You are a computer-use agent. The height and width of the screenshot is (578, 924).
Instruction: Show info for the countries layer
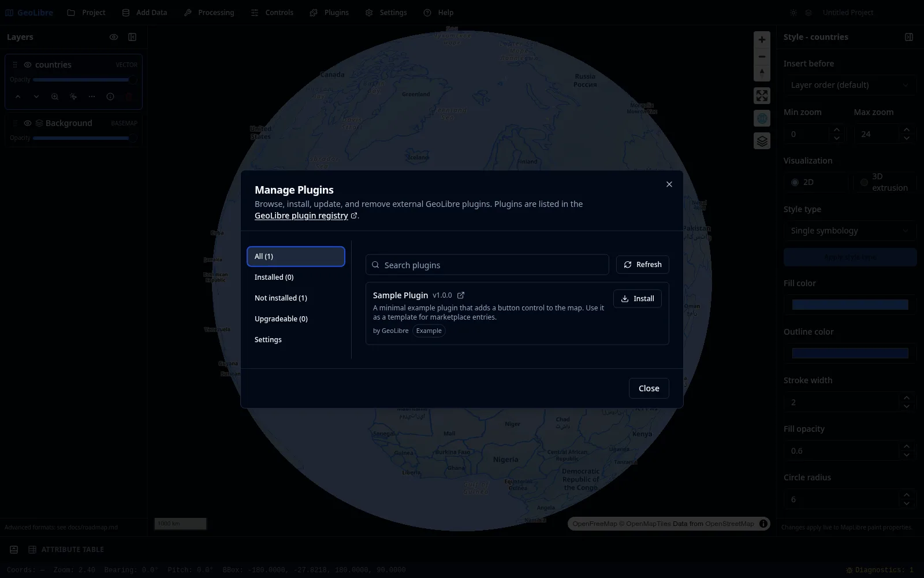(x=110, y=97)
